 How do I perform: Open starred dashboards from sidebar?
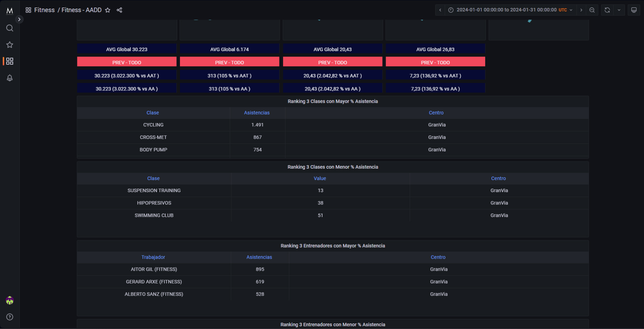[x=10, y=44]
